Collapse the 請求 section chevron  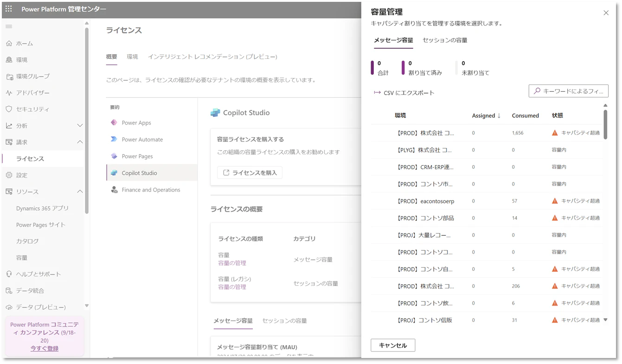[x=80, y=142]
